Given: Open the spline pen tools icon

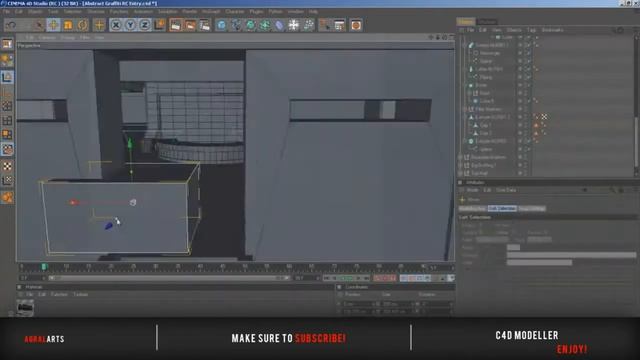Looking at the screenshot, I should click(236, 25).
